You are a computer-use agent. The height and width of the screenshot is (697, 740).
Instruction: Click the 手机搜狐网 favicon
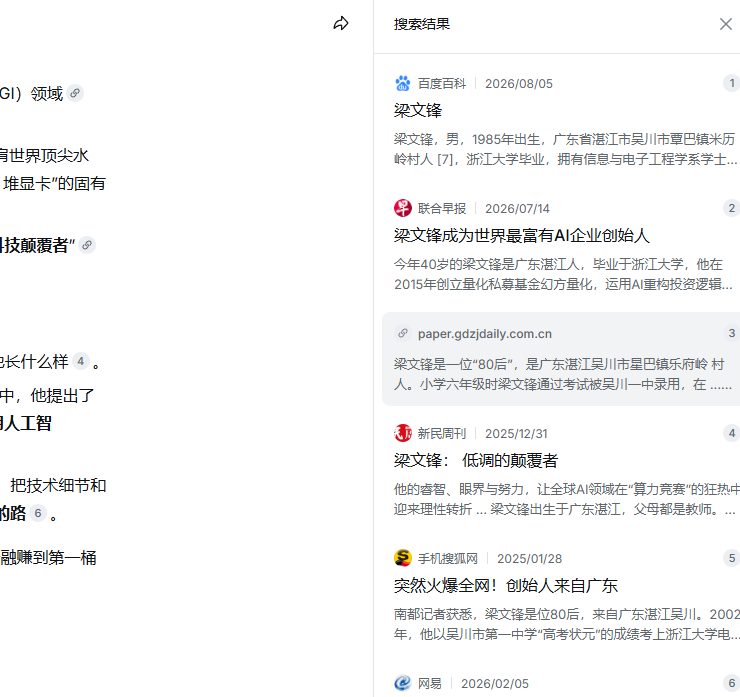(403, 558)
